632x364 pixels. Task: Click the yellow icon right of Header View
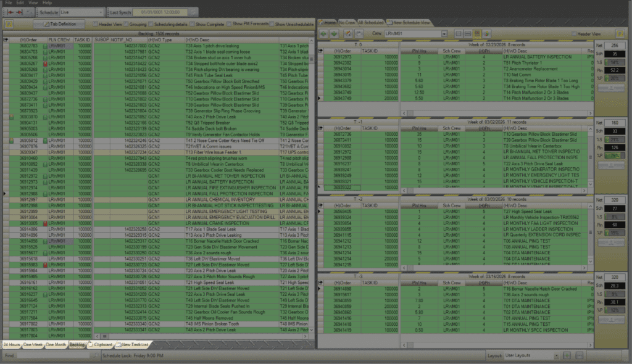[x=620, y=33]
